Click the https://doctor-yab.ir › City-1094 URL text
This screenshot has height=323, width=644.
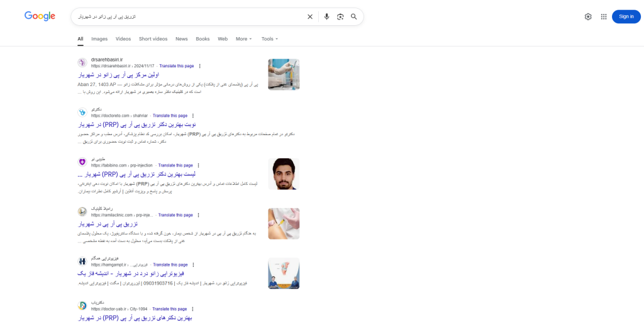coord(119,309)
